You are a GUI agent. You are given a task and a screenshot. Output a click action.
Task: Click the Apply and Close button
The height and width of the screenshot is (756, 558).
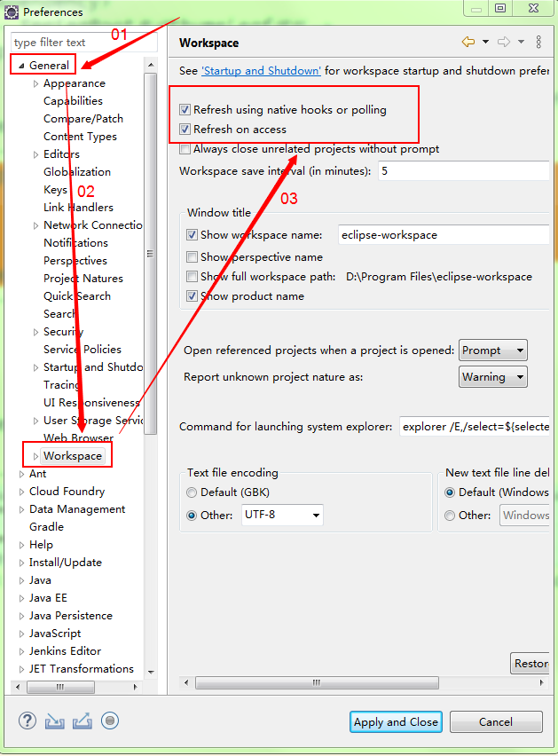click(396, 721)
